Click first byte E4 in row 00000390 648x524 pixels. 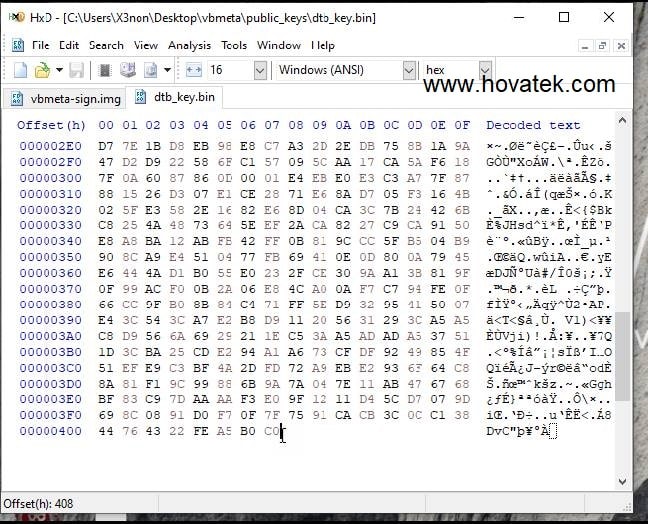[106, 320]
